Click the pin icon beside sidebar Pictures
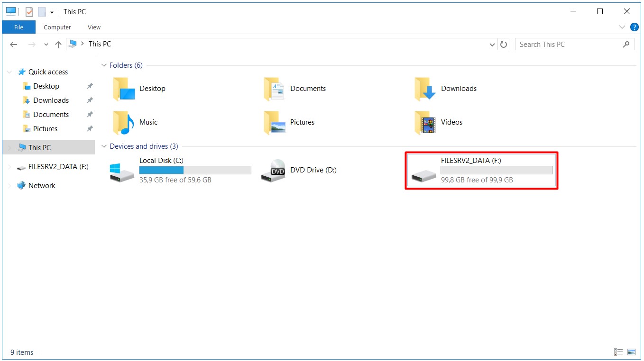644x361 pixels. coord(90,129)
